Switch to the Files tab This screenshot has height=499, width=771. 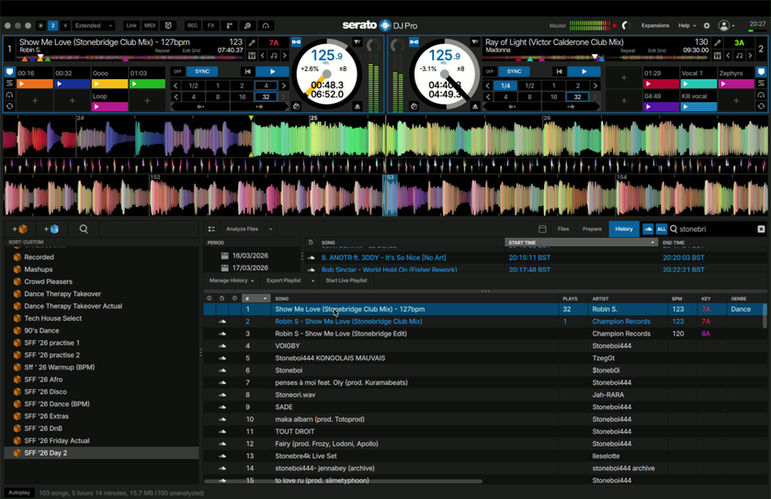pyautogui.click(x=563, y=229)
